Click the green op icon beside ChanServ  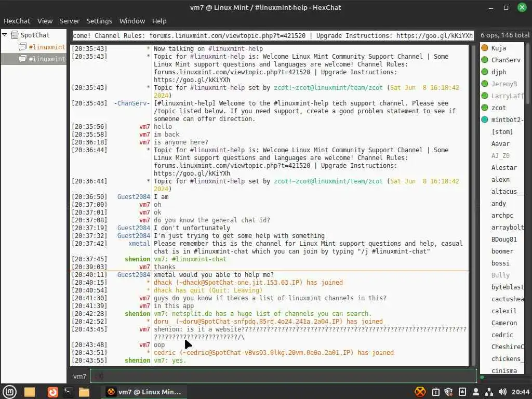point(485,60)
